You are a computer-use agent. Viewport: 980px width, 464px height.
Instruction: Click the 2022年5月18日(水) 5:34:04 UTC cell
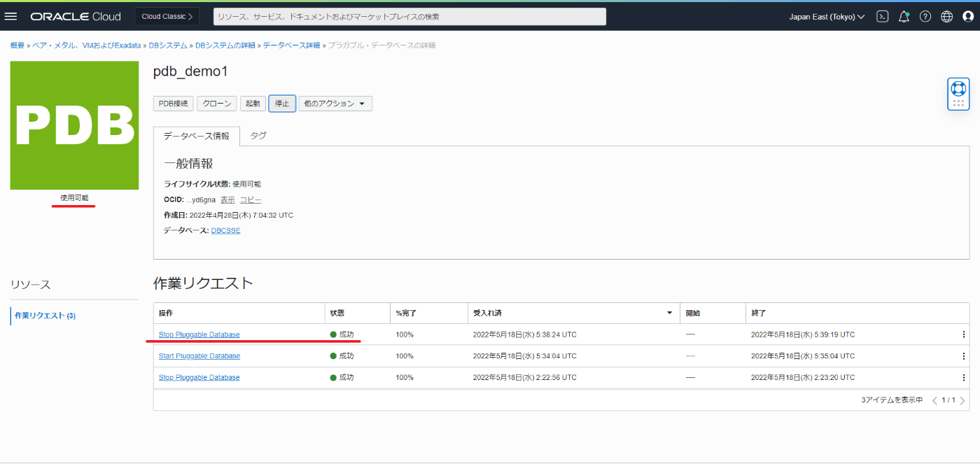pos(525,356)
